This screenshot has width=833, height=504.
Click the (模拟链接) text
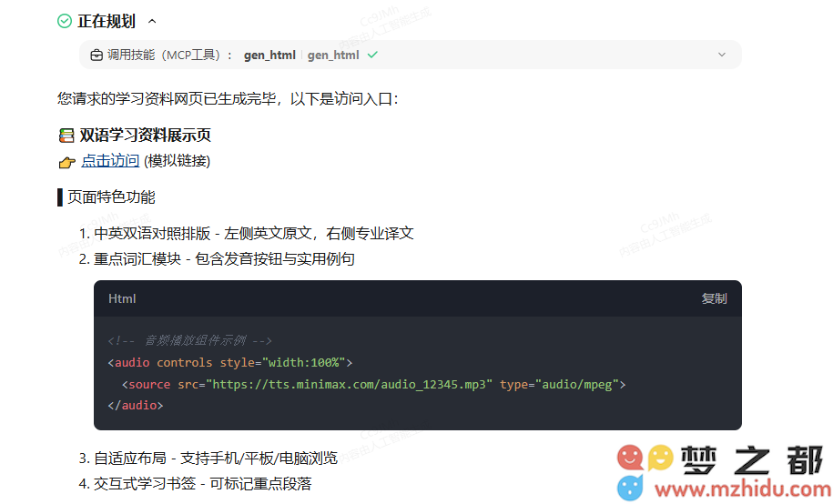178,161
